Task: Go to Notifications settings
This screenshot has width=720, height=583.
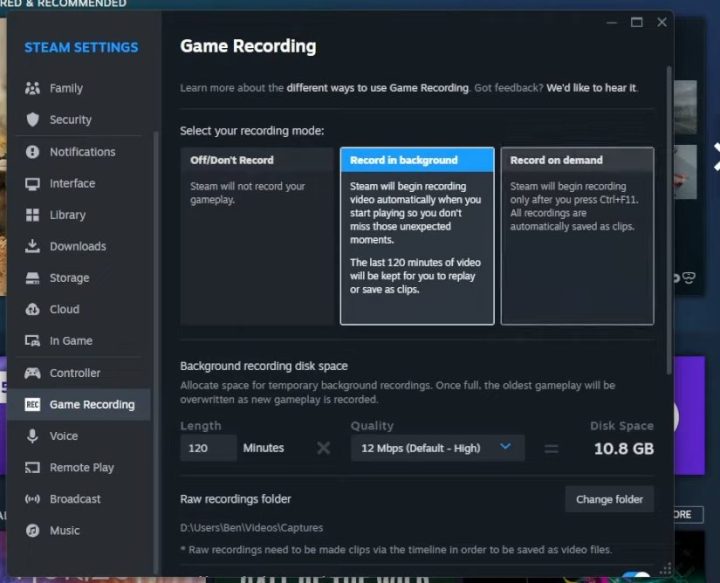Action: [x=83, y=152]
